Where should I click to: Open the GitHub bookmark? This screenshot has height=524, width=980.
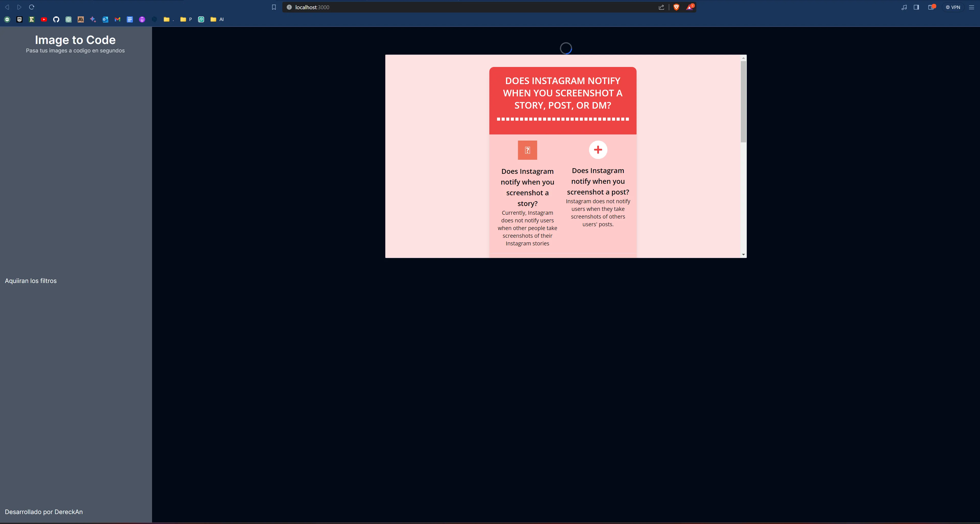tap(56, 19)
